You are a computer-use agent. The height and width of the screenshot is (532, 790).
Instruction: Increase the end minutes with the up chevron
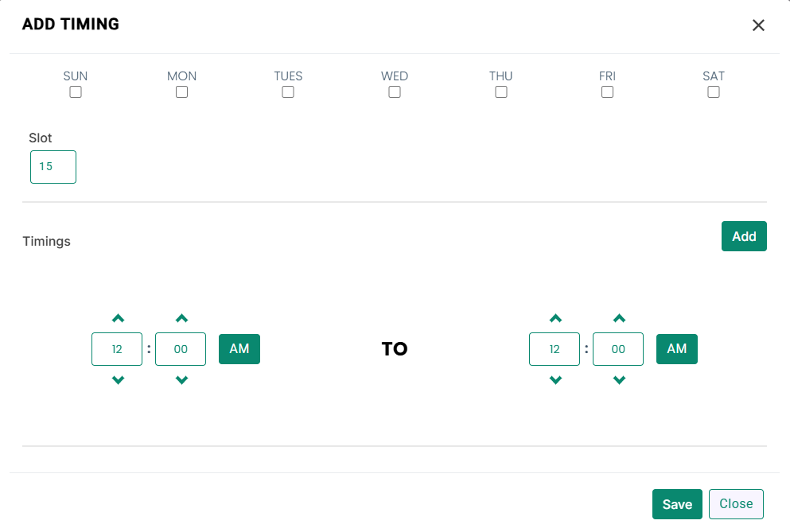[x=619, y=318]
